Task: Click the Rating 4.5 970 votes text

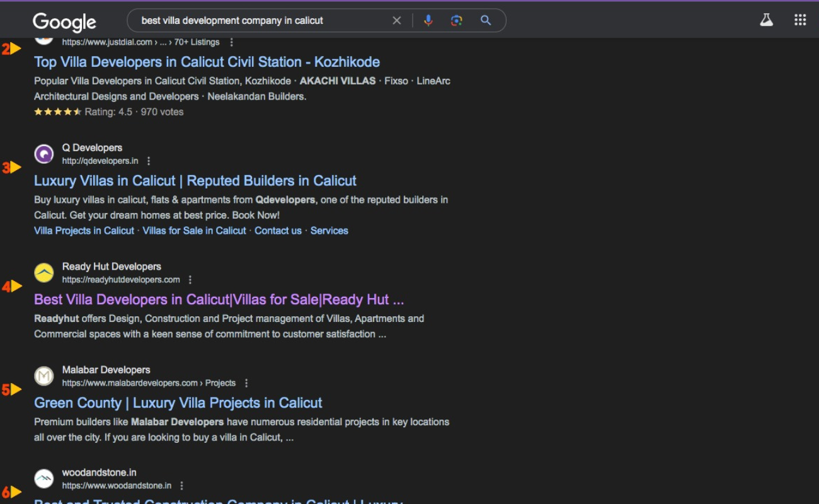Action: [x=134, y=112]
